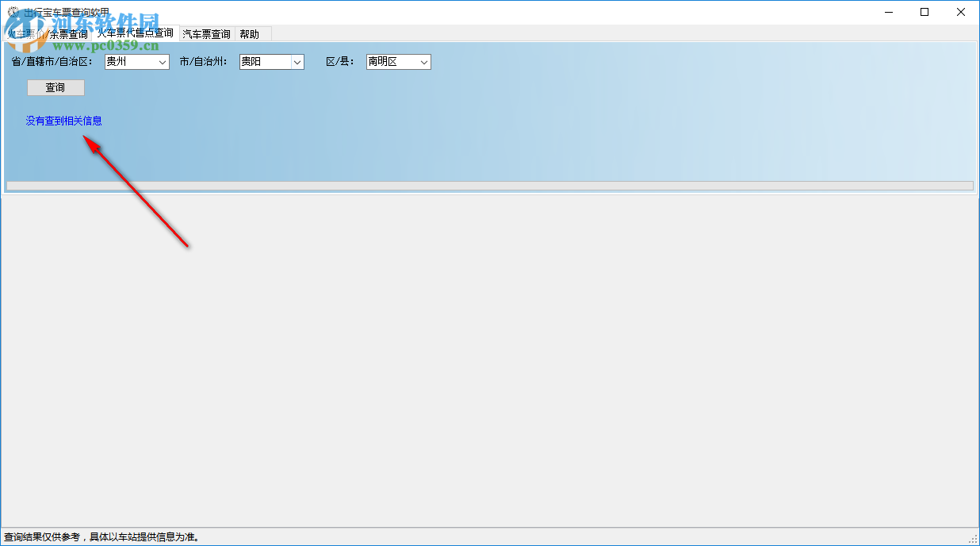Stay on the 火车票代售点查询 tab

pyautogui.click(x=135, y=33)
